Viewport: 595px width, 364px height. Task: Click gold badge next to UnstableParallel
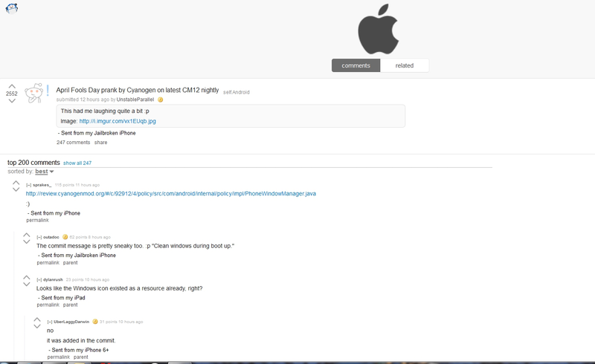160,100
